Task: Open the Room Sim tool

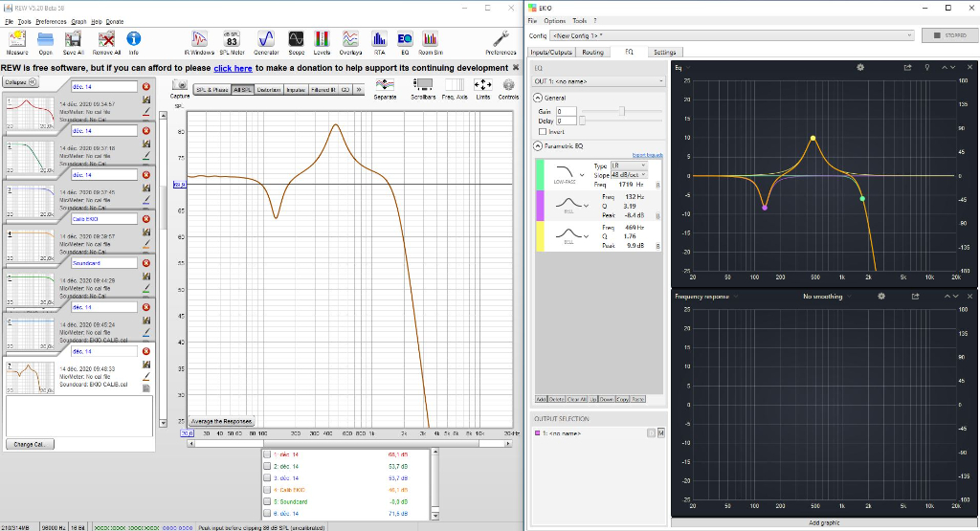Action: pos(431,38)
